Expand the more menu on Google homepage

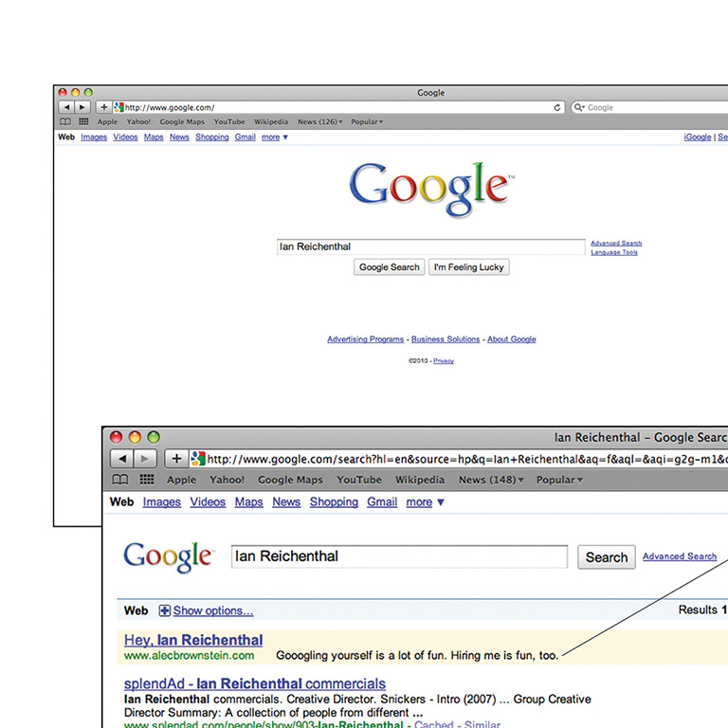(275, 136)
